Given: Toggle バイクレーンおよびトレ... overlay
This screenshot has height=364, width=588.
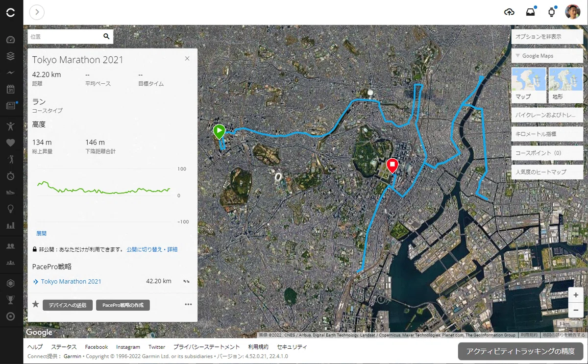Looking at the screenshot, I should (x=547, y=116).
